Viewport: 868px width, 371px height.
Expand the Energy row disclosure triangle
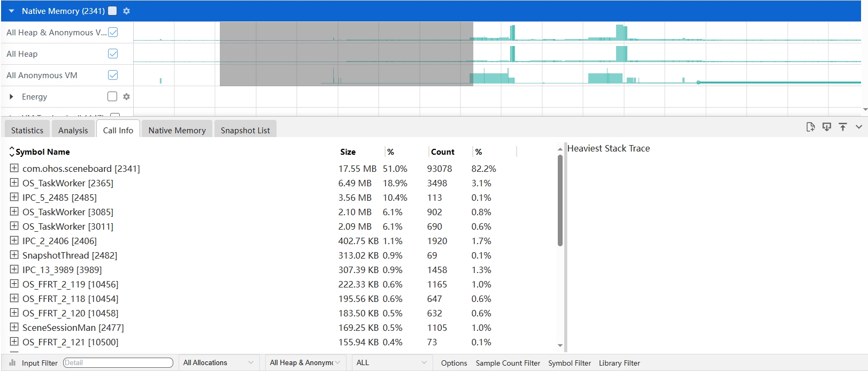pyautogui.click(x=11, y=97)
